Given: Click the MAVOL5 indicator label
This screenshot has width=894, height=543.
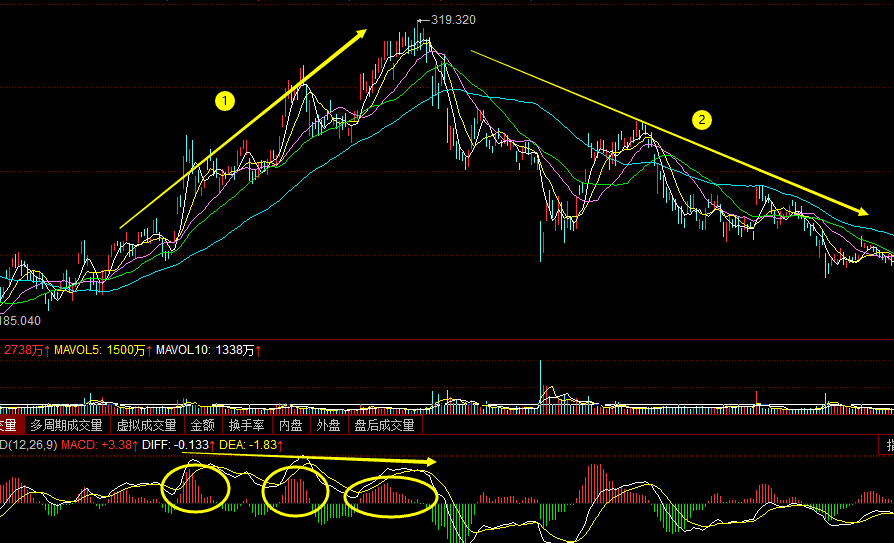Looking at the screenshot, I should pyautogui.click(x=102, y=350).
